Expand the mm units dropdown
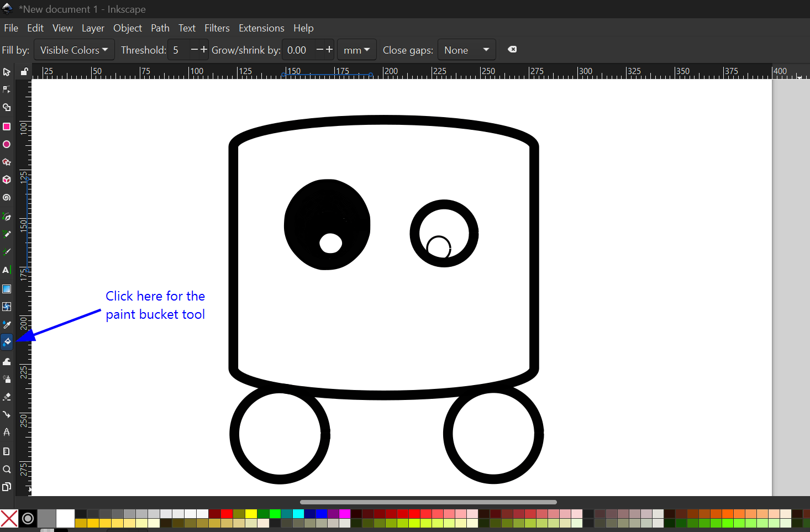This screenshot has height=532, width=810. [x=356, y=50]
